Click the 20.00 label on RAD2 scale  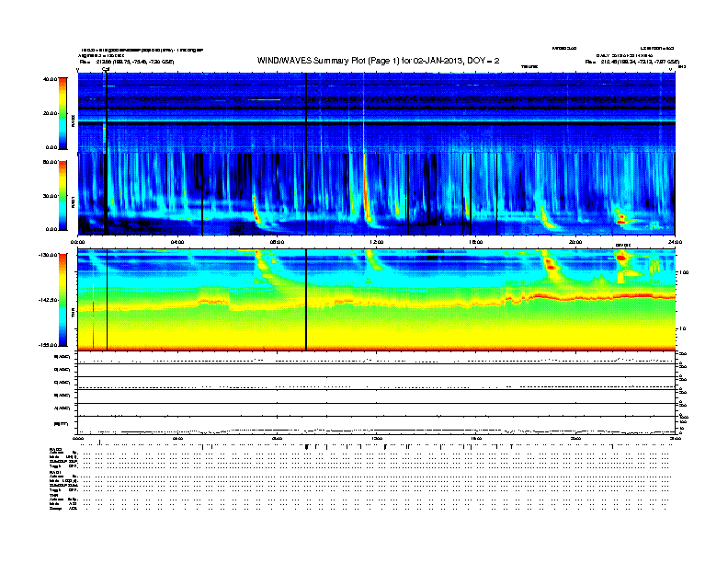(50, 113)
